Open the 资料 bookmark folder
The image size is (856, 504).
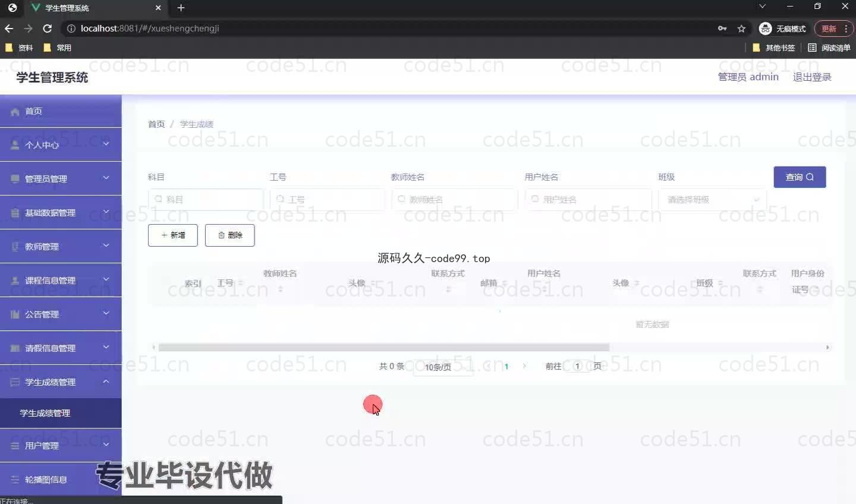(19, 48)
